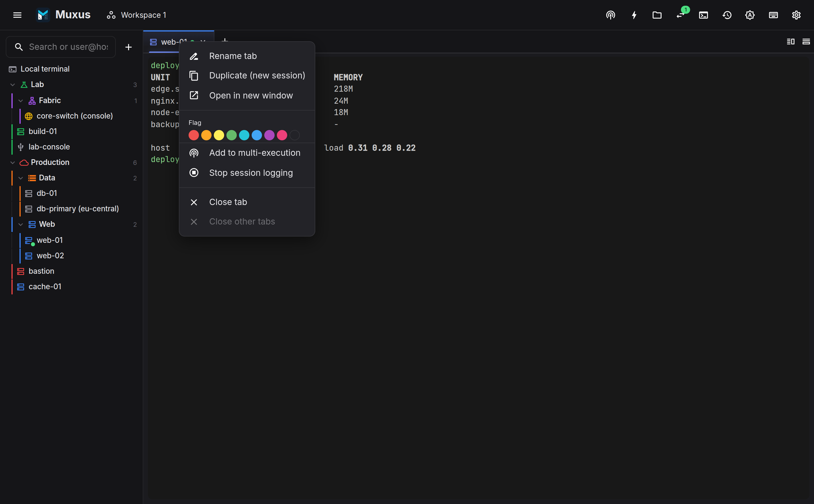Viewport: 814px width, 504px height.
Task: Click the MEMORY column header in terminal
Action: (x=348, y=77)
